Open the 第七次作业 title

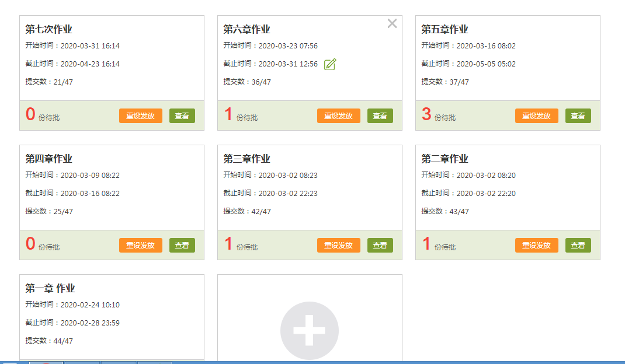[x=48, y=29]
